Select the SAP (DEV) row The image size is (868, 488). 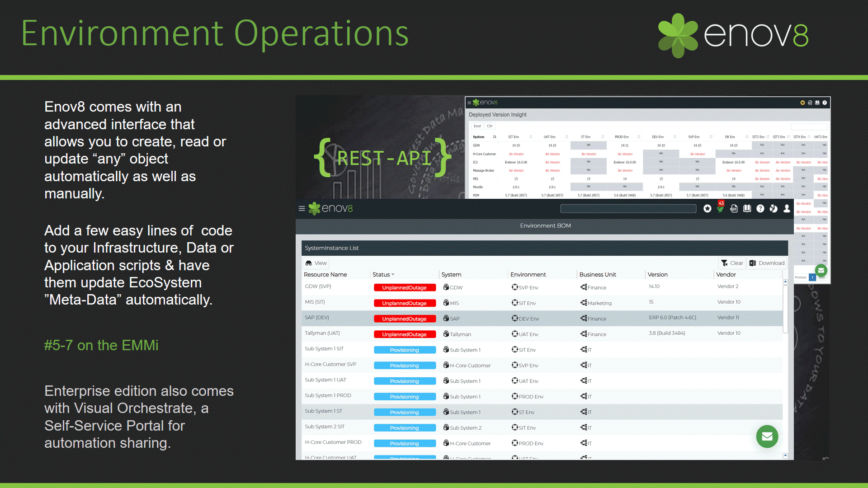(317, 318)
